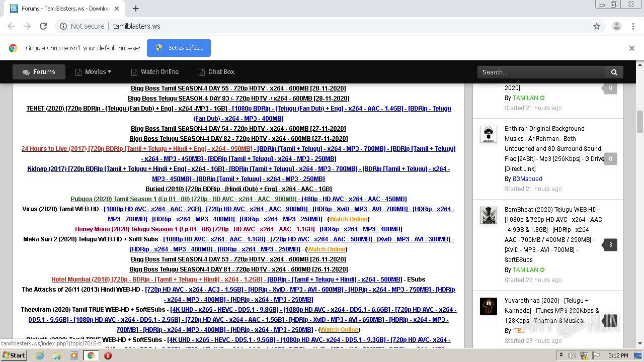The image size is (644, 362).
Task: Close the TamilBlasters tab
Action: pos(117,9)
